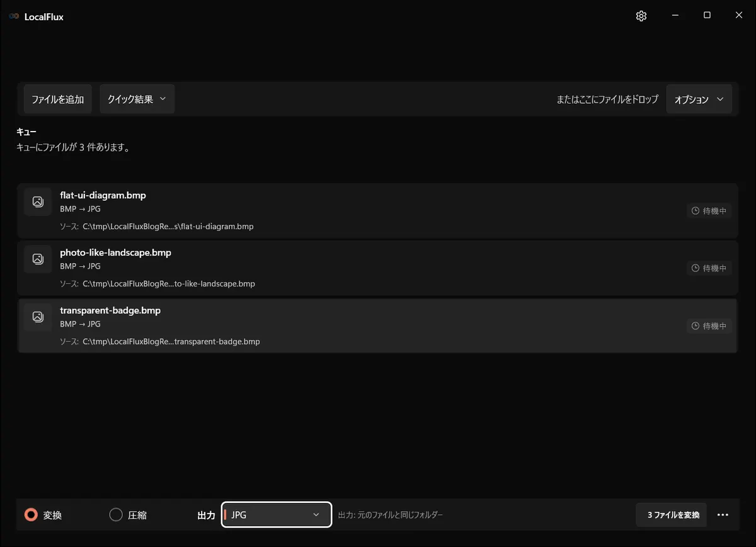Click the 待機中 status badge of photo-like-landscape.bmp

point(709,268)
